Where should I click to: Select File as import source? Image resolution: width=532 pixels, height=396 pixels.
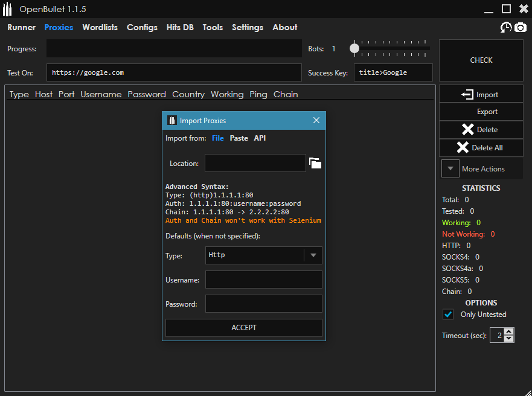pyautogui.click(x=217, y=138)
